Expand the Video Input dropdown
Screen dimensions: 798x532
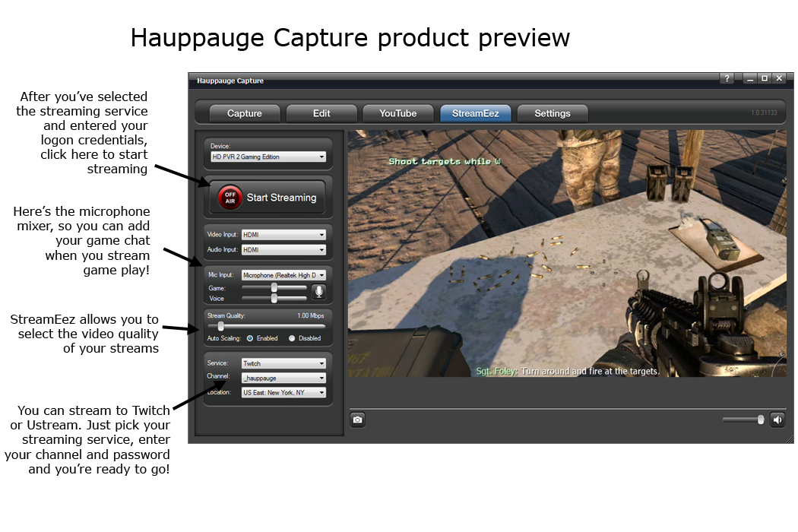pos(283,235)
